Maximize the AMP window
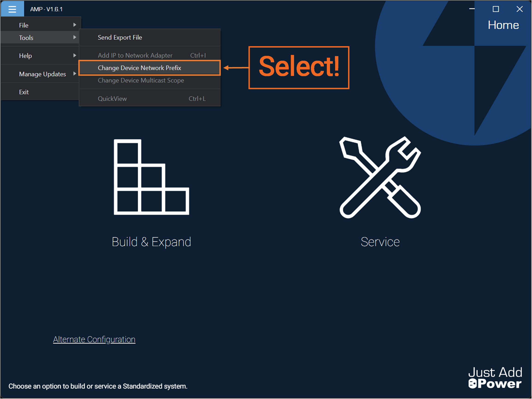 [x=496, y=9]
